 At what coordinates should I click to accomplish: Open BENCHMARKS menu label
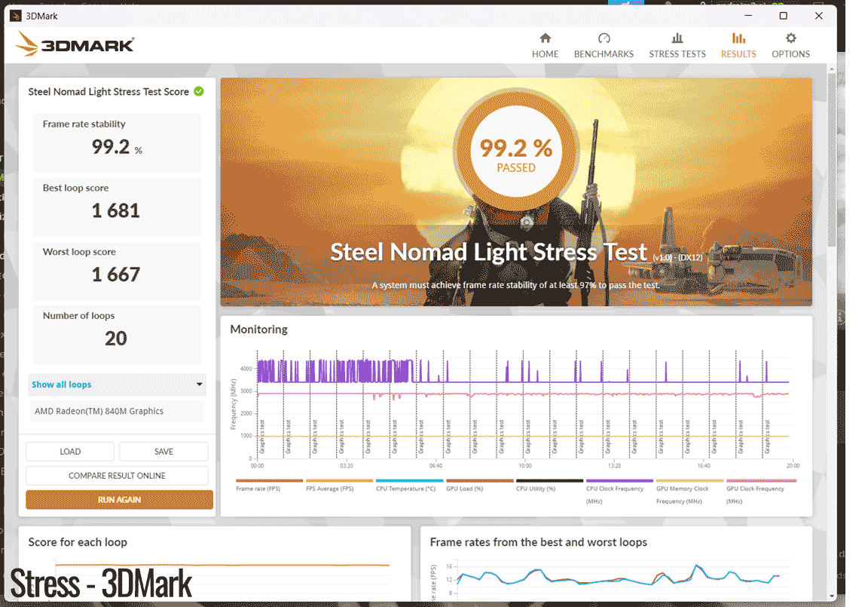tap(604, 54)
